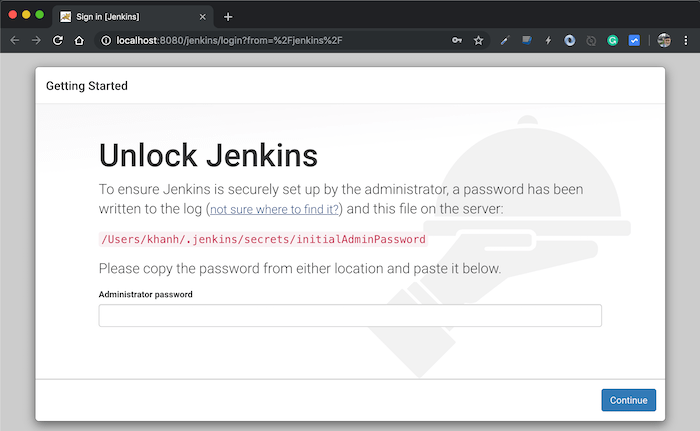The height and width of the screenshot is (431, 700).
Task: Select the Sign in [Jenkins] tab
Action: [133, 17]
